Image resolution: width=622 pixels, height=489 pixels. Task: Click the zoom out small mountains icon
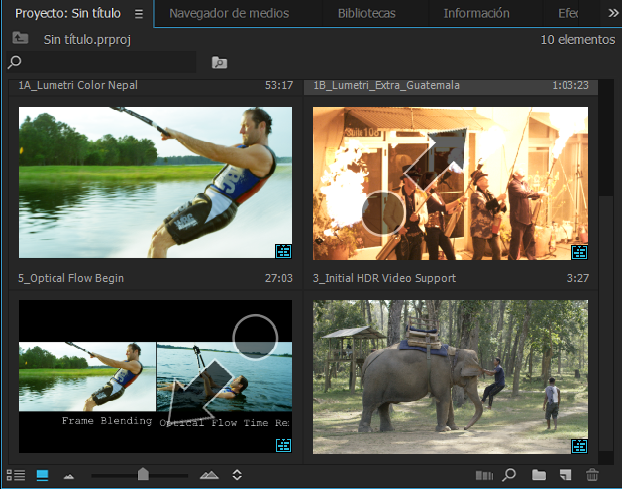[69, 476]
